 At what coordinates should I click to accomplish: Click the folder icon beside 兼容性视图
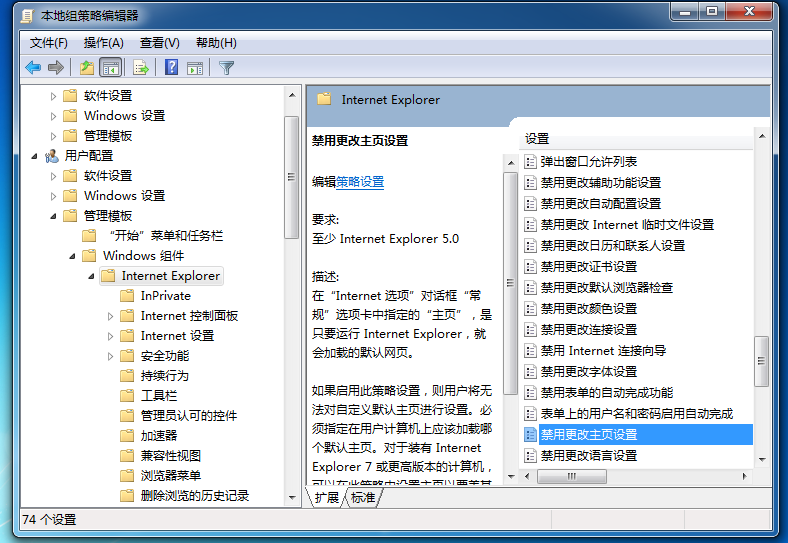(127, 456)
